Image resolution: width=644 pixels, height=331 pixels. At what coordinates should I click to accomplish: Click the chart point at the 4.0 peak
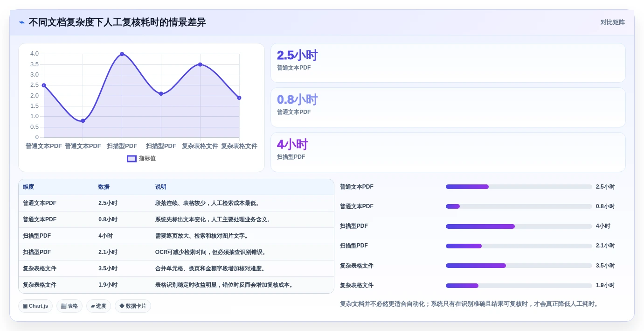122,54
